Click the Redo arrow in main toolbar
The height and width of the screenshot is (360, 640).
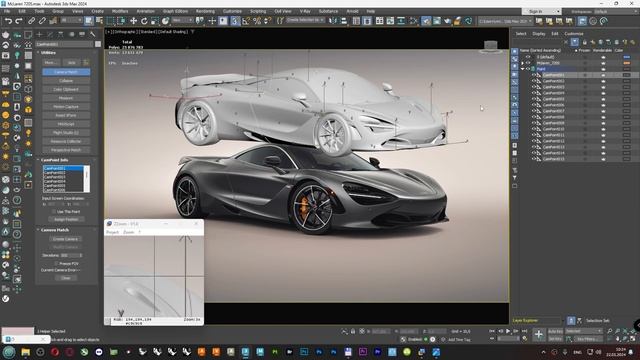tap(19, 21)
